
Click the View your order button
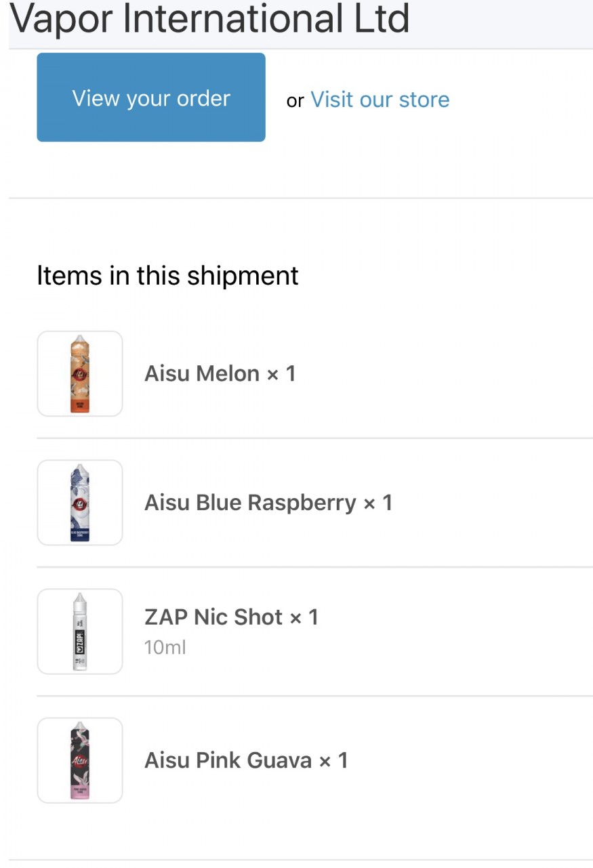[150, 98]
